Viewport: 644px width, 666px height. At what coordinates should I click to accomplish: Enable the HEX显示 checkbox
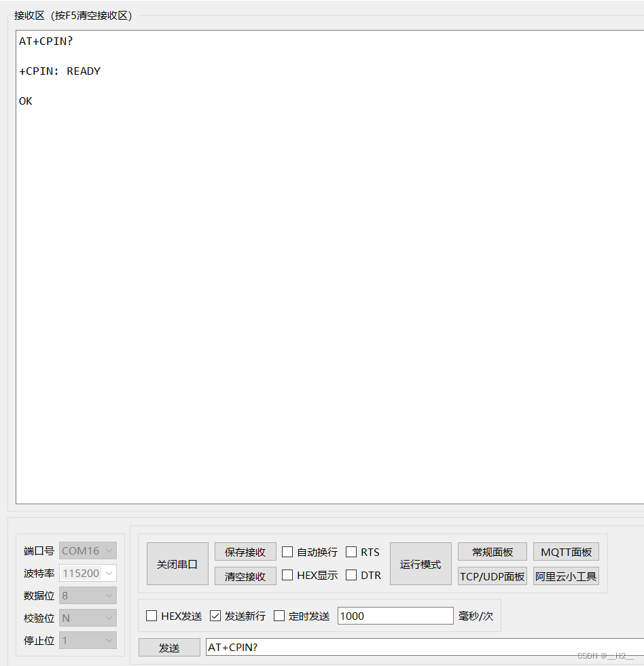click(287, 575)
